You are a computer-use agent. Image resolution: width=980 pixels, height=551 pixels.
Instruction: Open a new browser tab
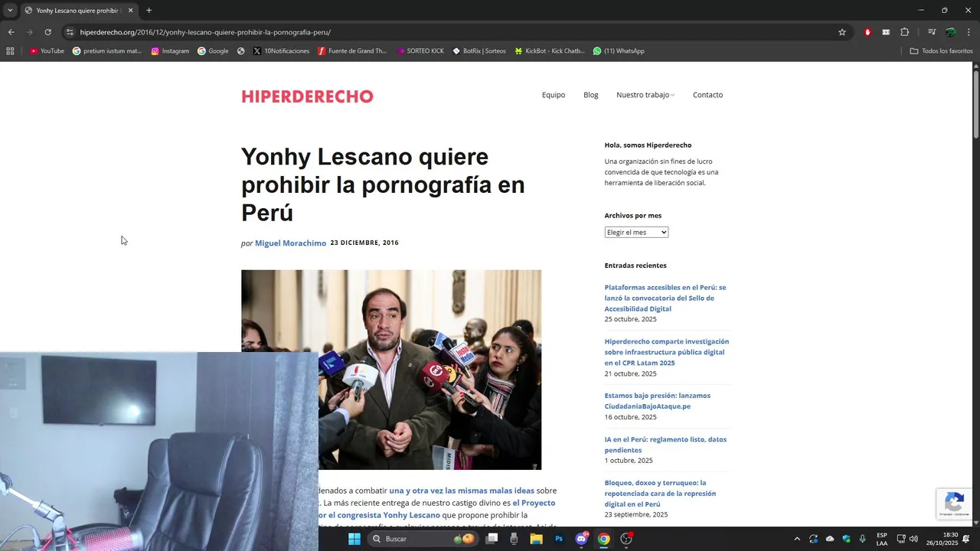click(x=149, y=11)
